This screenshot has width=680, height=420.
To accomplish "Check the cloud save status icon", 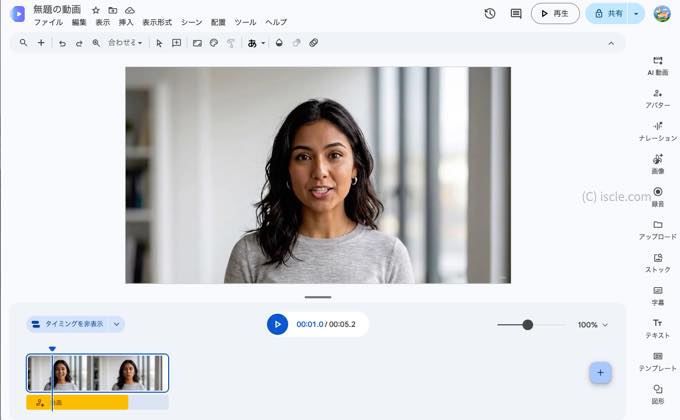I will click(x=130, y=10).
